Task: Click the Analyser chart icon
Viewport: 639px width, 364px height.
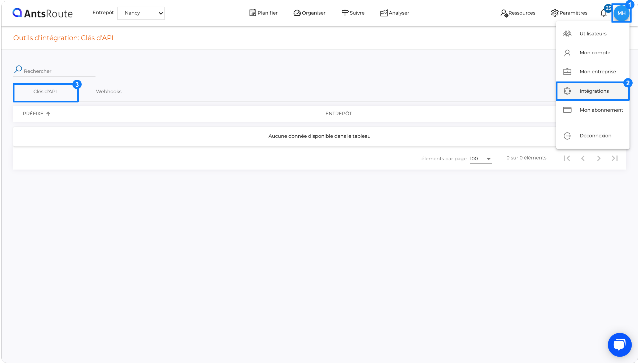Action: click(x=384, y=13)
